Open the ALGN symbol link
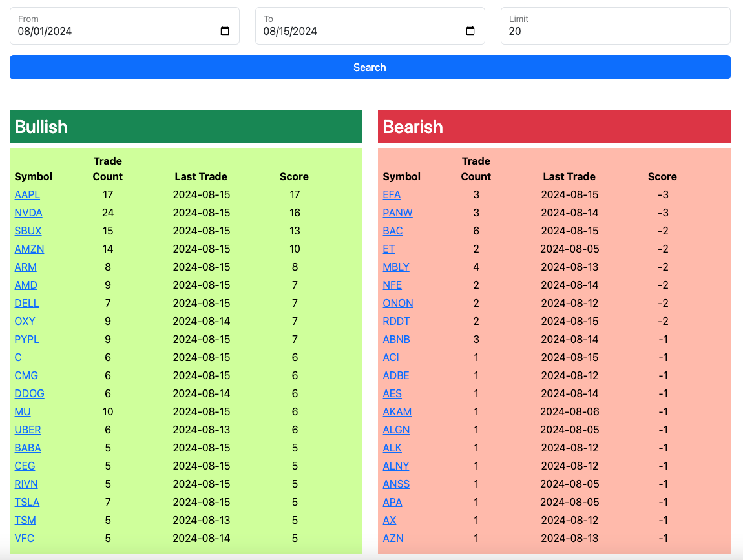Viewport: 743px width, 560px height. click(396, 430)
